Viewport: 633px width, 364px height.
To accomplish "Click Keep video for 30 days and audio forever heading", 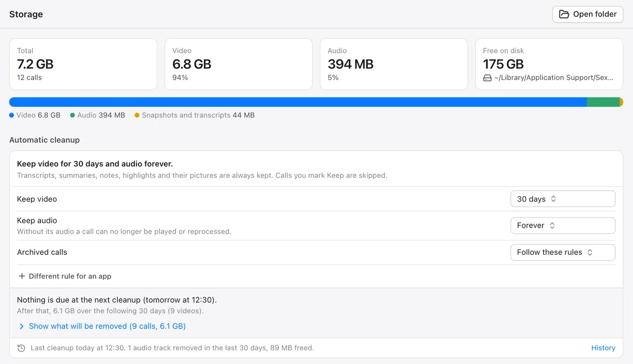I will 95,163.
